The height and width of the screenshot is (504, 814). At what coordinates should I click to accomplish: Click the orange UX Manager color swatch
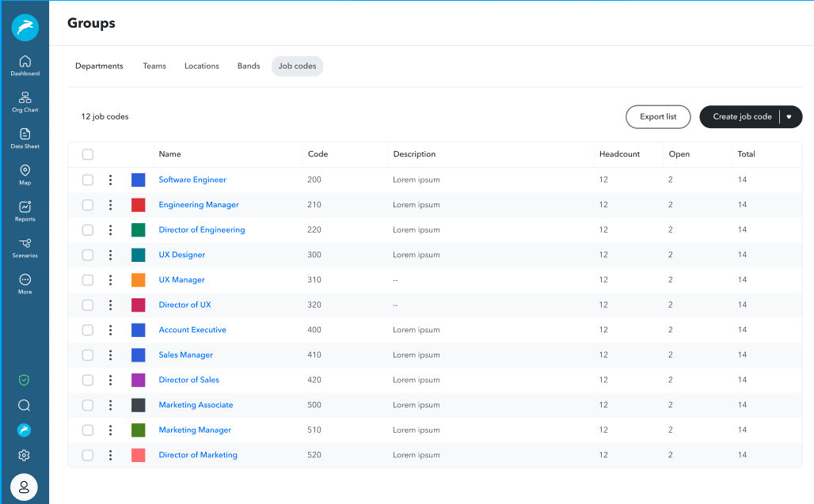pyautogui.click(x=139, y=280)
